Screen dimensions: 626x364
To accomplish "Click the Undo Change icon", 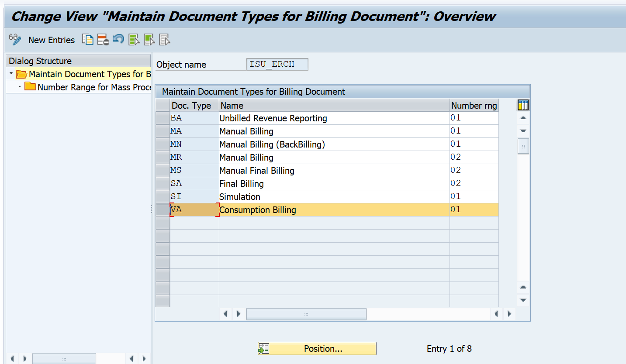I will point(118,40).
